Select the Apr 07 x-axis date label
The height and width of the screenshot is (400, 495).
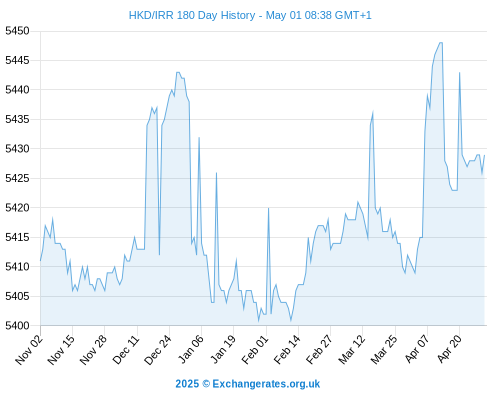point(417,350)
